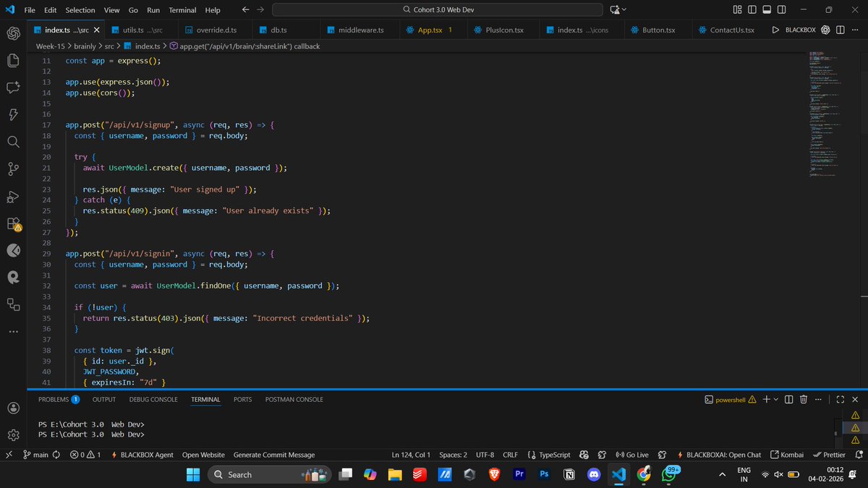Click the main branch status bar item
The height and width of the screenshot is (488, 868).
coord(35,455)
